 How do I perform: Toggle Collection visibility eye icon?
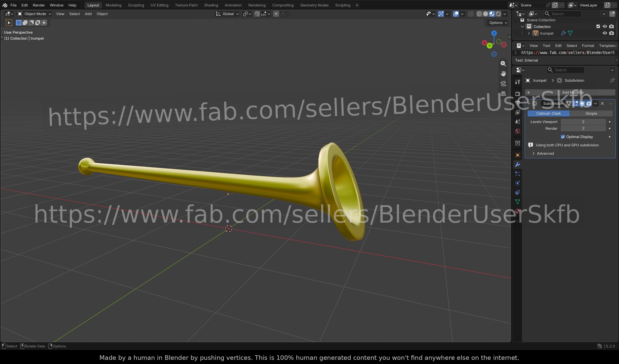(x=604, y=27)
